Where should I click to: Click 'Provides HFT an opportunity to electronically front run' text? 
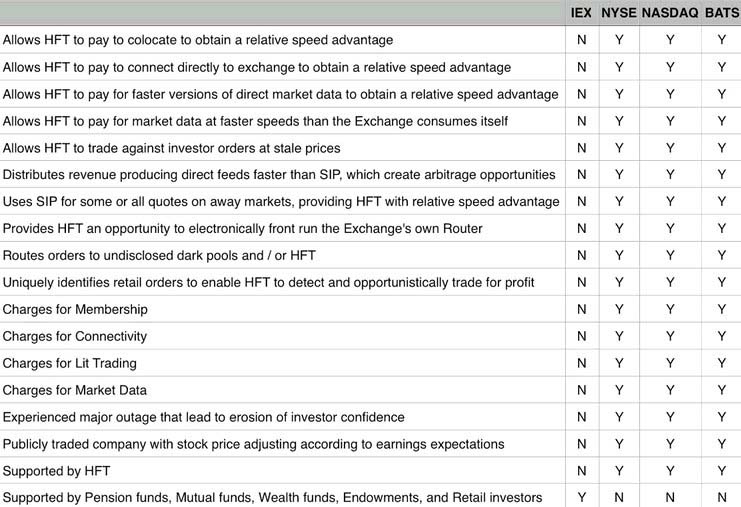point(242,229)
